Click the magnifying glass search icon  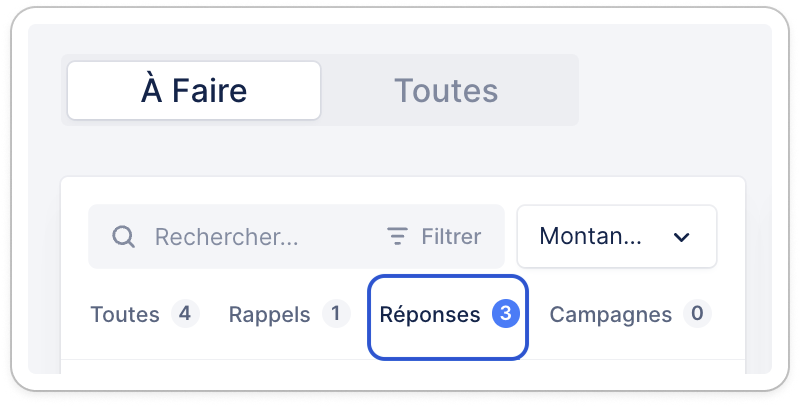tap(123, 237)
